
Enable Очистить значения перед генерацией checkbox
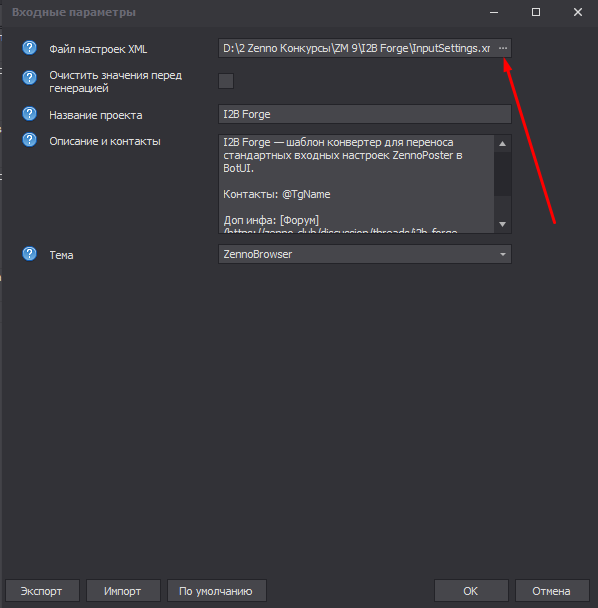[x=226, y=81]
